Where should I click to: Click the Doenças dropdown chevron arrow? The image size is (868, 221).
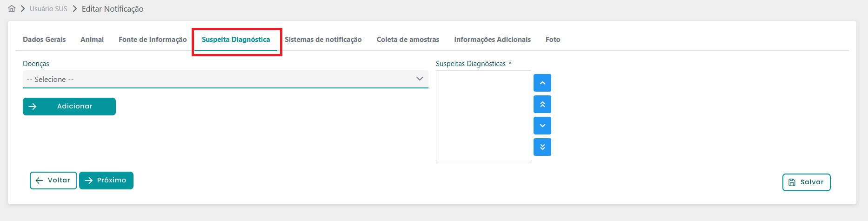pos(420,79)
